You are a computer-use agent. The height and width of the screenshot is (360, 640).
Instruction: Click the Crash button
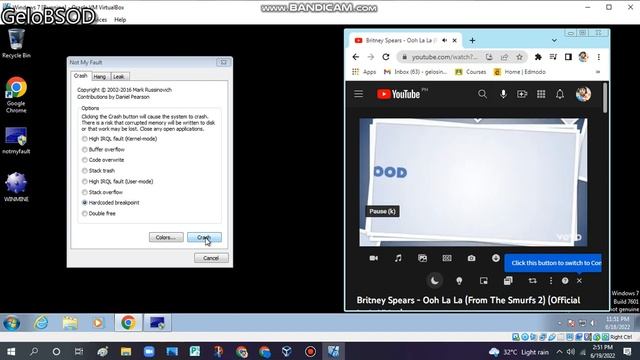click(x=204, y=237)
